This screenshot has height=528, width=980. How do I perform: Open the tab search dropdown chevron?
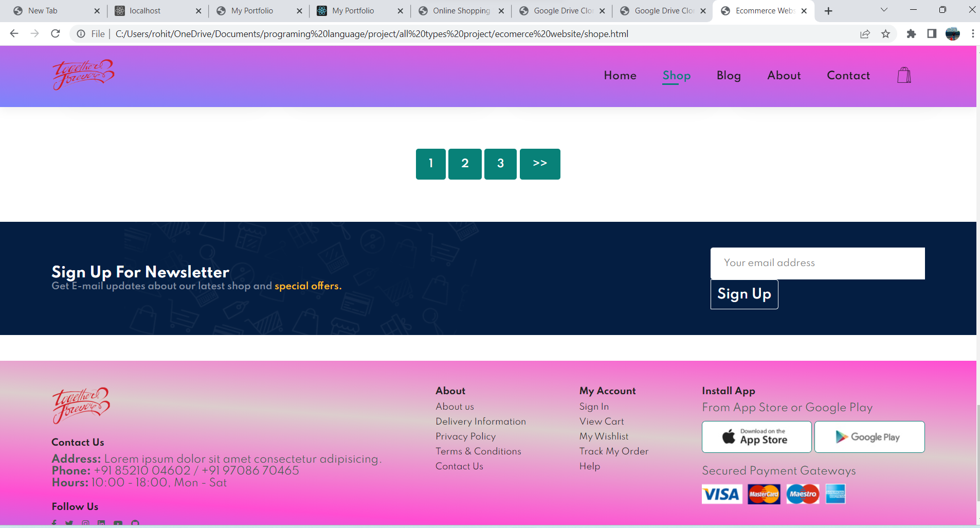point(884,10)
